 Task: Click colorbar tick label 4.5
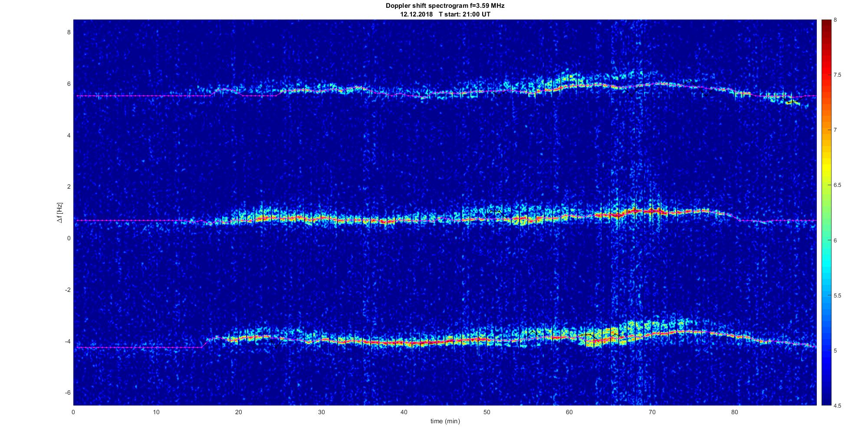tap(837, 406)
